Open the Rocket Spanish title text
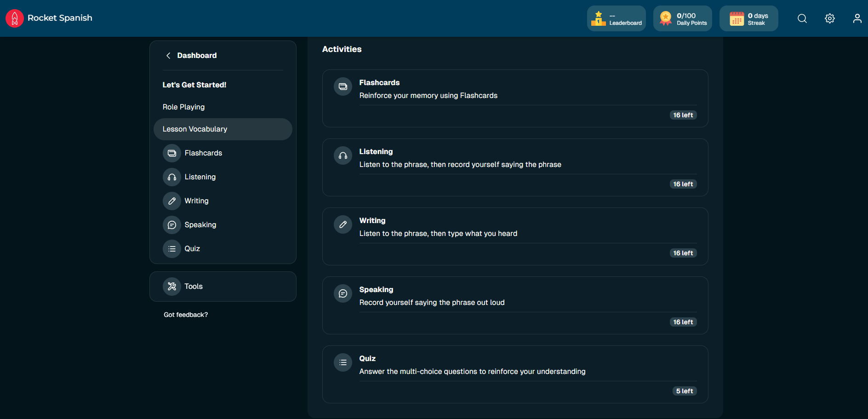Screen dimensions: 868x419 tap(60, 18)
